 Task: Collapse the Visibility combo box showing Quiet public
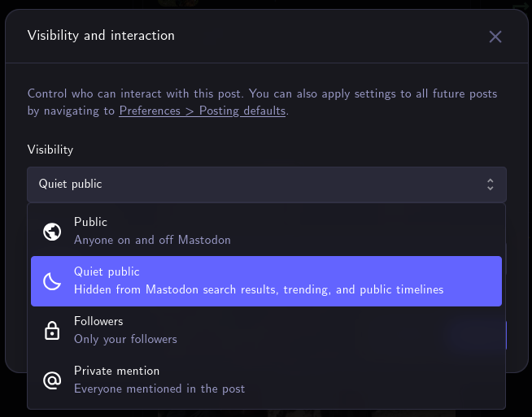coord(266,185)
